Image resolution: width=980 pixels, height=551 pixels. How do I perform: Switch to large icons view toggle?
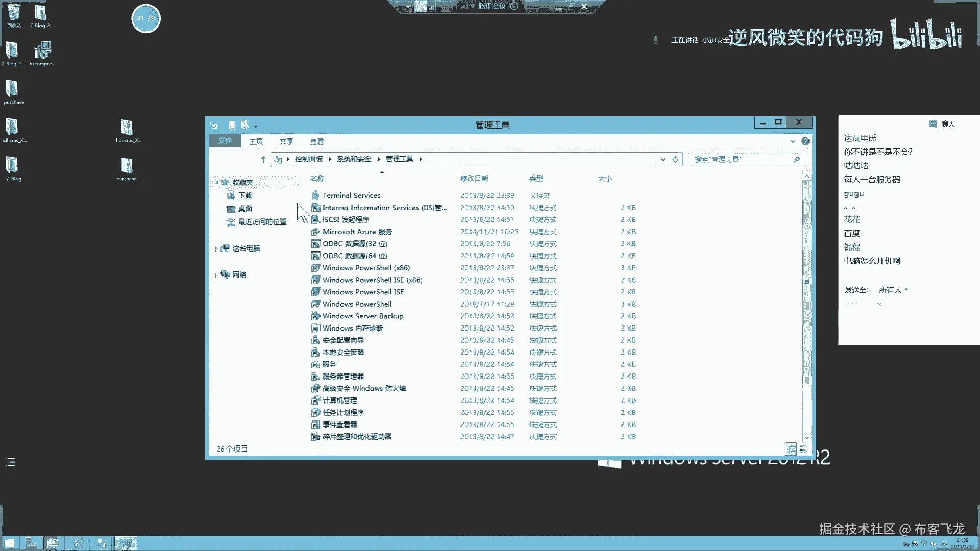click(803, 449)
